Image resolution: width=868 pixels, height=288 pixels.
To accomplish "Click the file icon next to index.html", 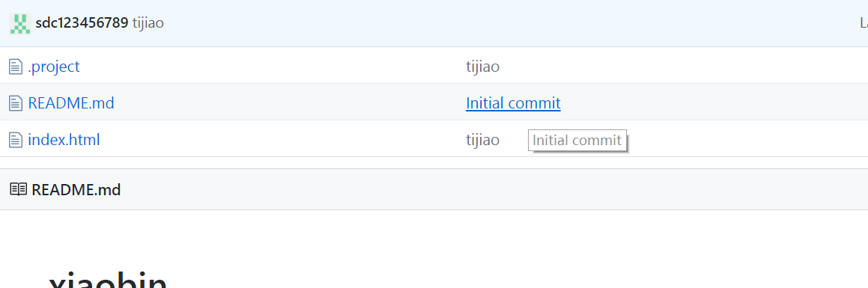I will [16, 140].
